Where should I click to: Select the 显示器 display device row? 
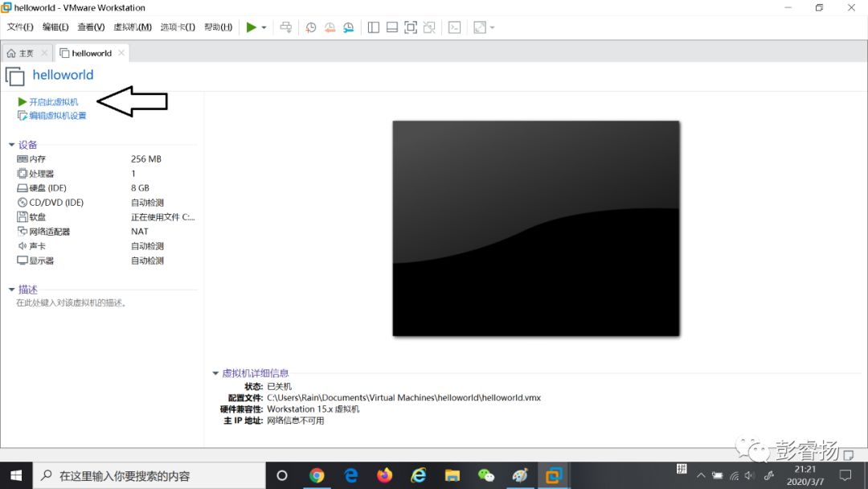click(x=106, y=261)
